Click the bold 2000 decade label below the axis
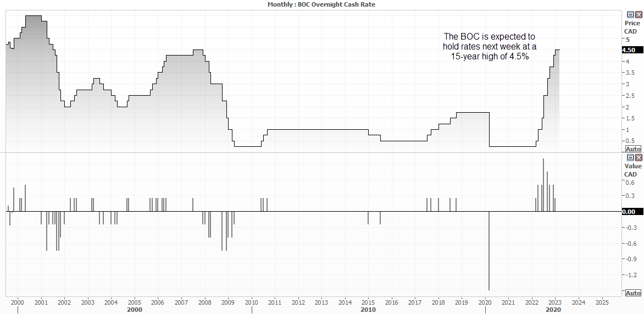644x314 pixels. 135,310
